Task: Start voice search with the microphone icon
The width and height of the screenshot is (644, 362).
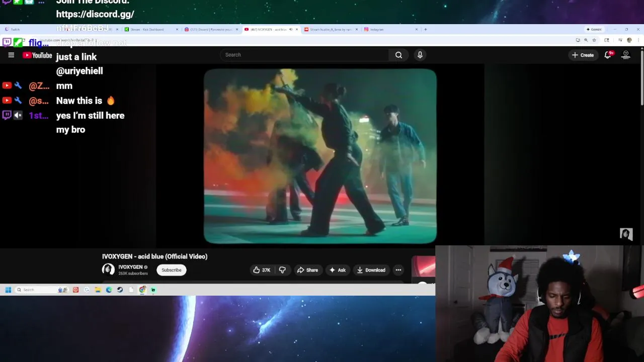Action: click(x=420, y=55)
